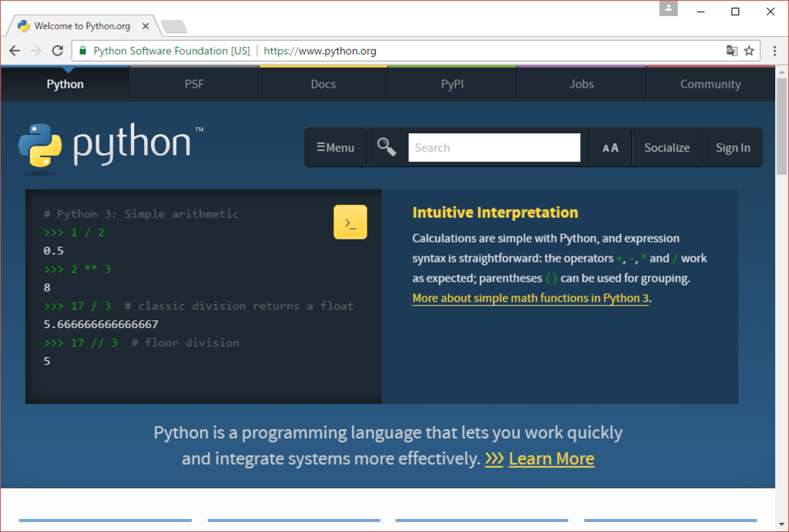Bookmark page with the star icon
This screenshot has width=789, height=532.
749,51
